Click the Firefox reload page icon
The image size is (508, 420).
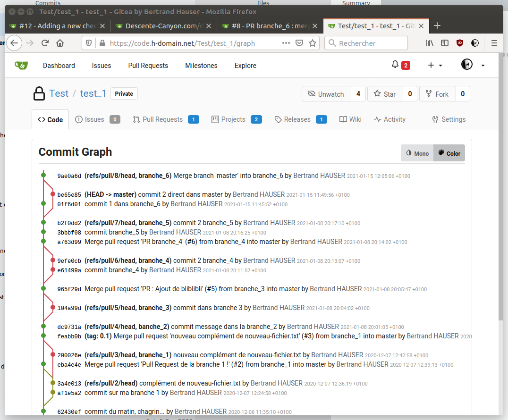click(45, 43)
